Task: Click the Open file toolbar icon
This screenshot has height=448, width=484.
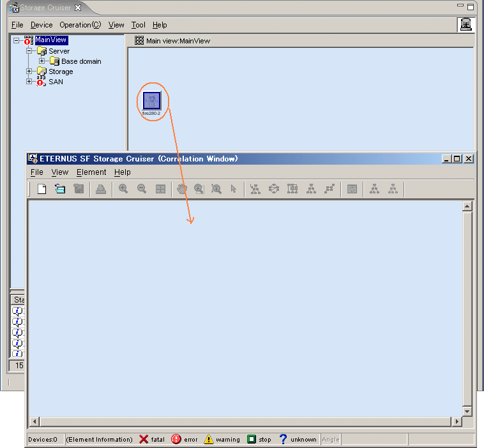Action: click(60, 189)
